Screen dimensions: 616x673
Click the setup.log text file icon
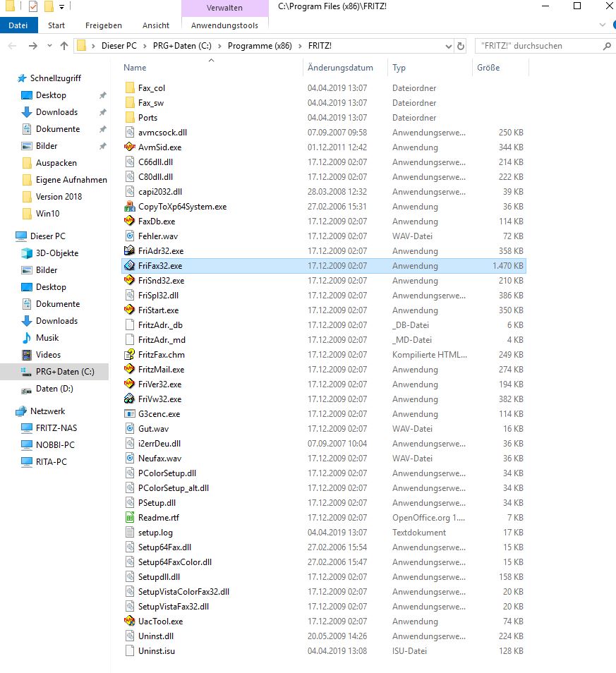pos(129,532)
